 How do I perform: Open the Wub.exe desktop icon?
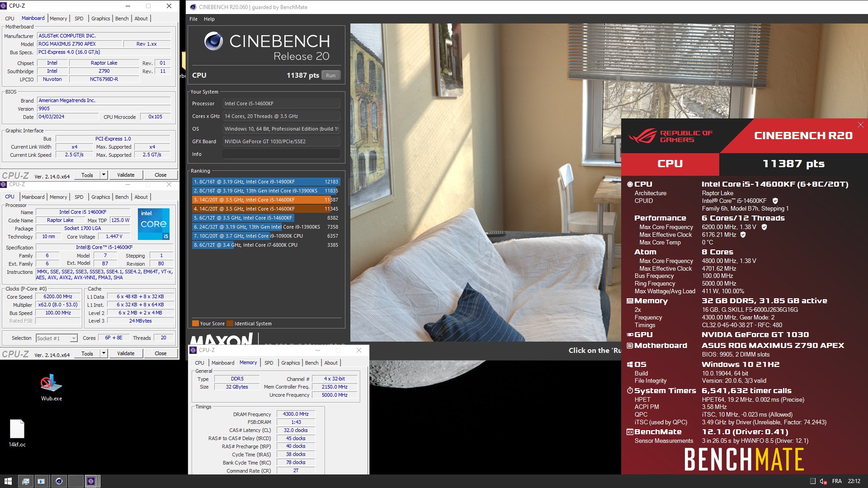pos(52,387)
